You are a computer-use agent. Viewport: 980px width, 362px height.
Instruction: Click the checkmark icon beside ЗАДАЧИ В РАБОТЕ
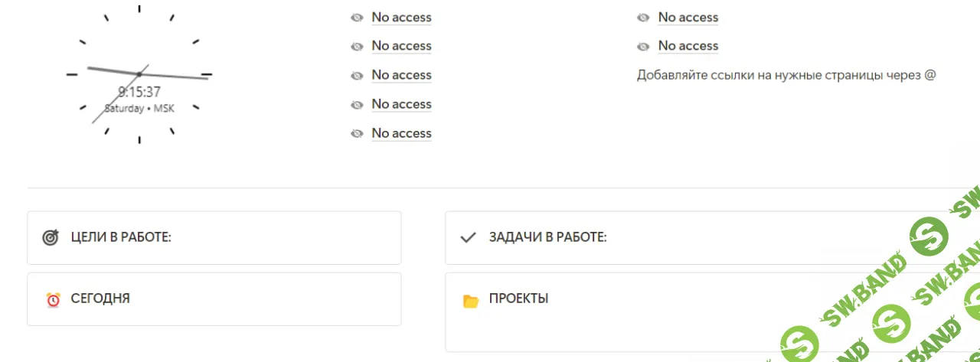(x=469, y=238)
